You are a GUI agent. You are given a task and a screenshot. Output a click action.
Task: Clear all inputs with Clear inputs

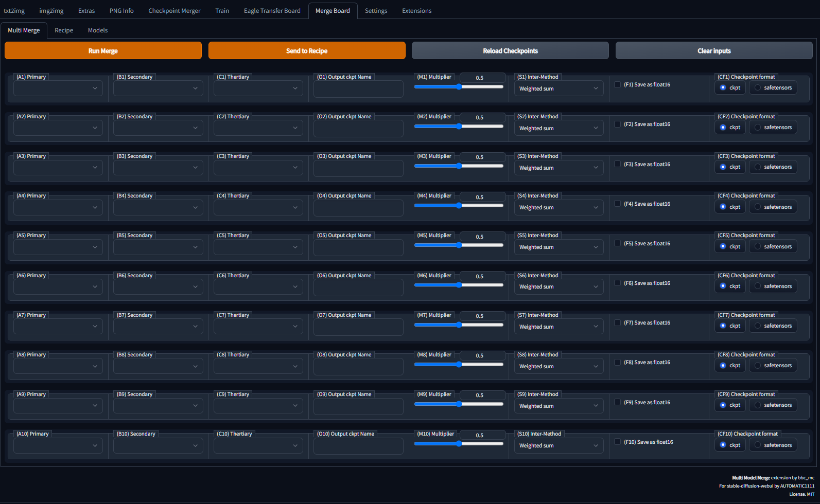713,51
